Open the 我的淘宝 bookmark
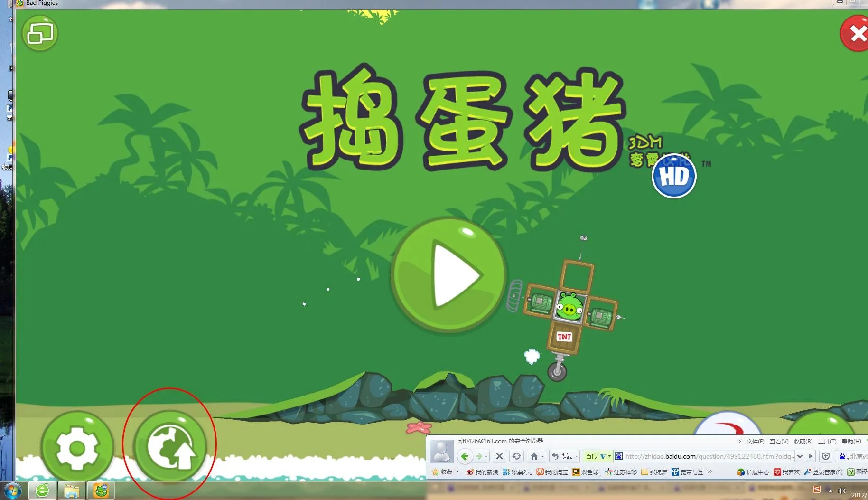 click(x=552, y=472)
